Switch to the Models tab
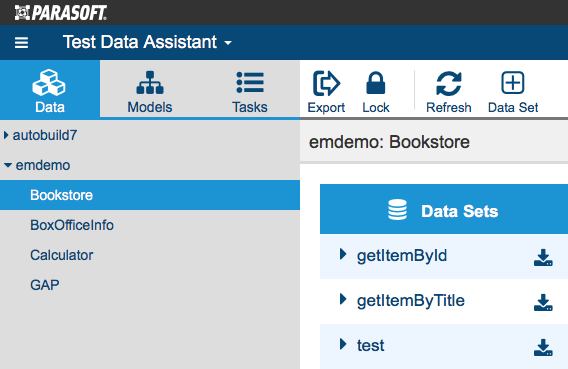This screenshot has height=369, width=568. click(x=150, y=92)
